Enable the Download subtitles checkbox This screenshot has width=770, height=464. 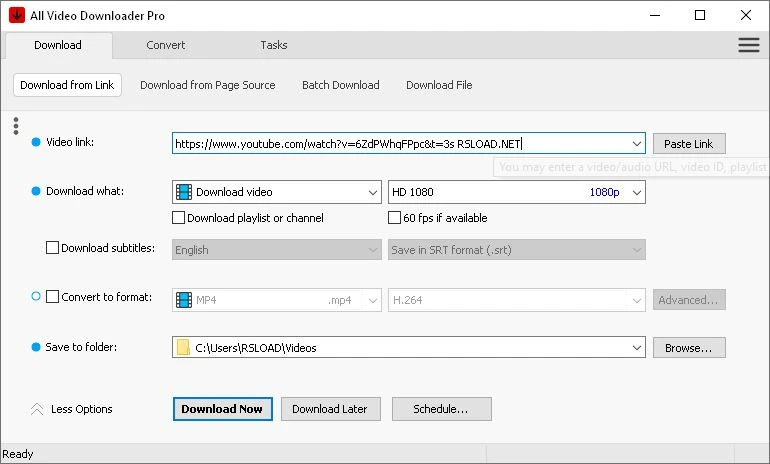click(53, 248)
